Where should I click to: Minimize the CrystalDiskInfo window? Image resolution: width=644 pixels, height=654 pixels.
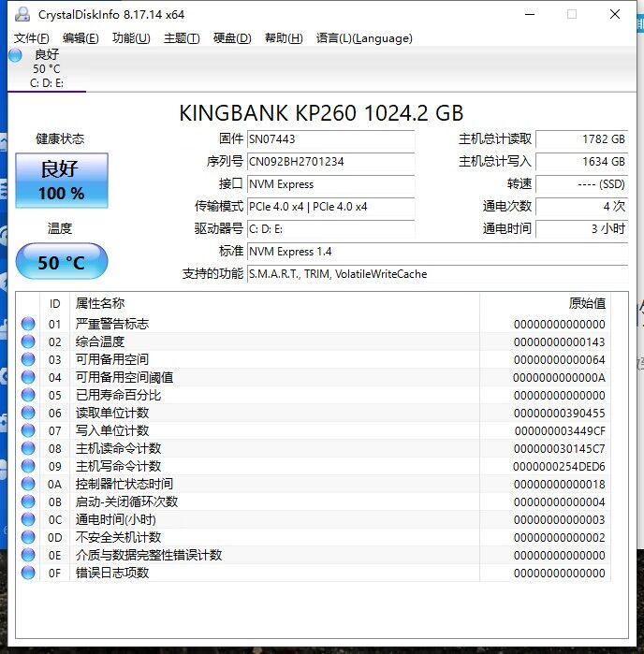[530, 14]
